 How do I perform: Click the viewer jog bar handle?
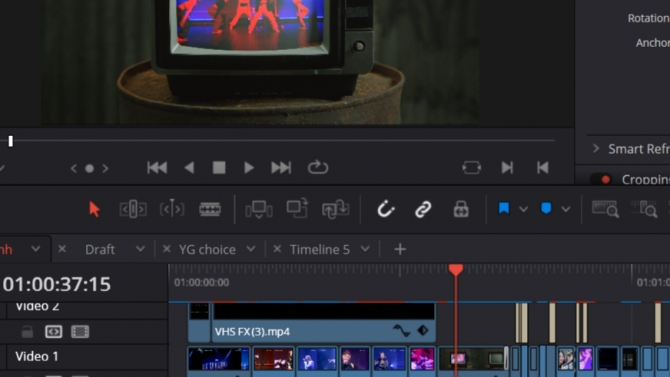(11, 141)
